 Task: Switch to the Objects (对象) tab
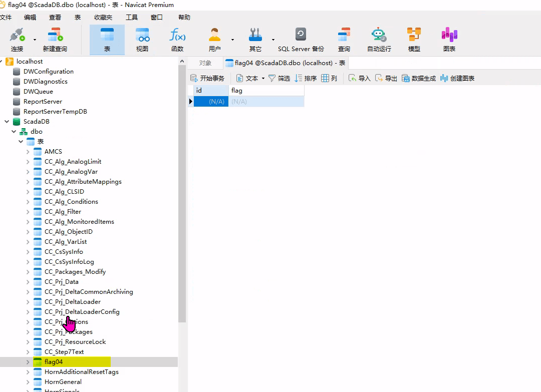[x=205, y=63]
